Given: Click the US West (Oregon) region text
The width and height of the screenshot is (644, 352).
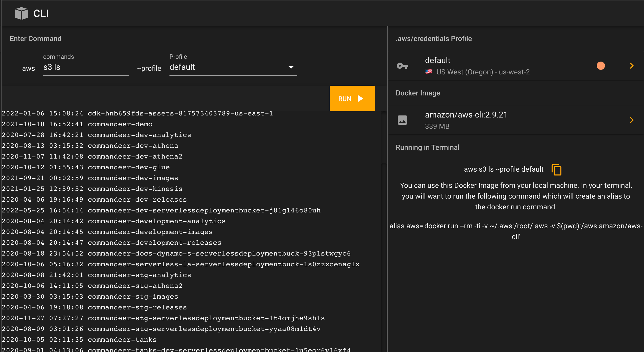Looking at the screenshot, I should click(483, 72).
